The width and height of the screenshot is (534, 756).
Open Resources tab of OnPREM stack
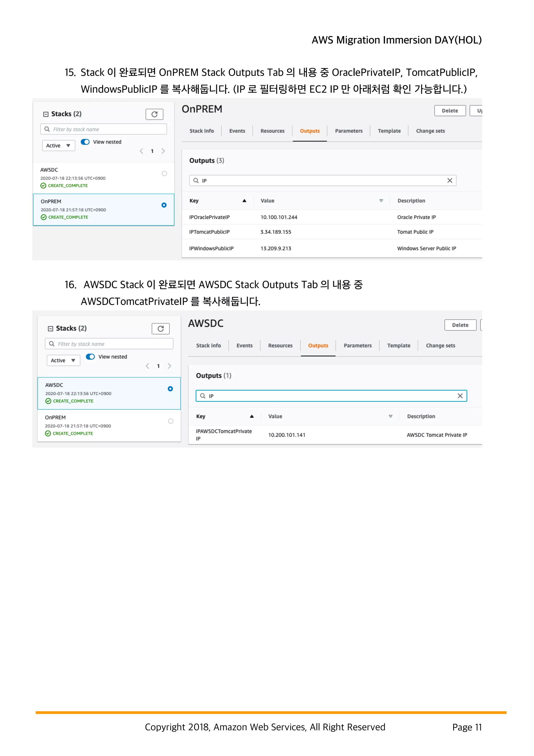pyautogui.click(x=272, y=131)
